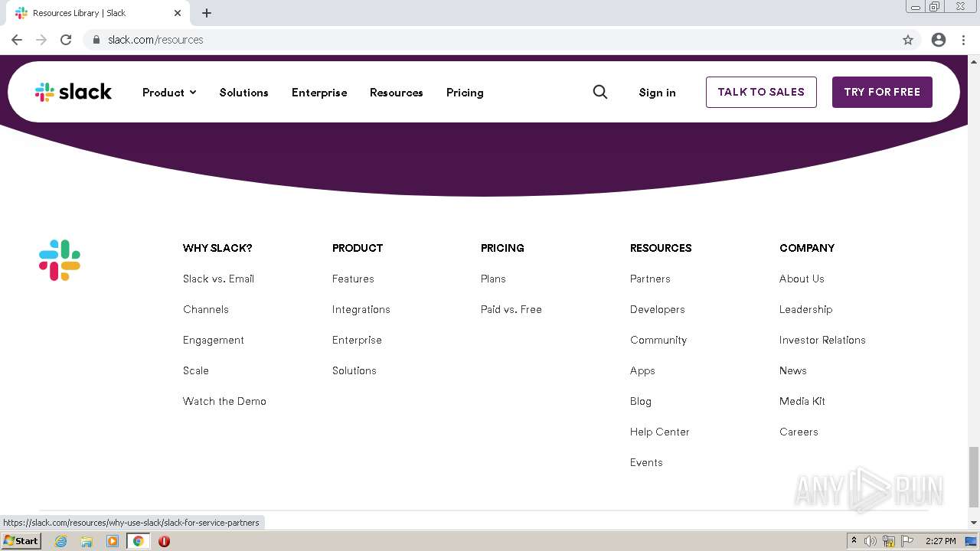Viewport: 980px width, 551px height.
Task: Open the Media Kit link
Action: [802, 401]
